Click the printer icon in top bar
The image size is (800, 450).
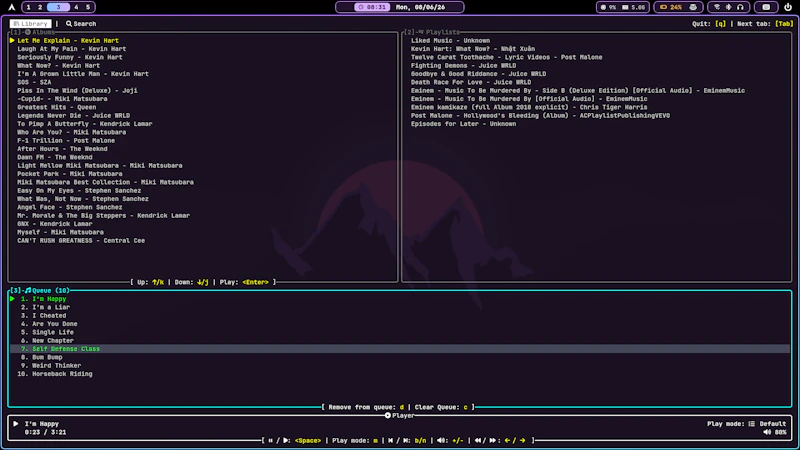(693, 7)
